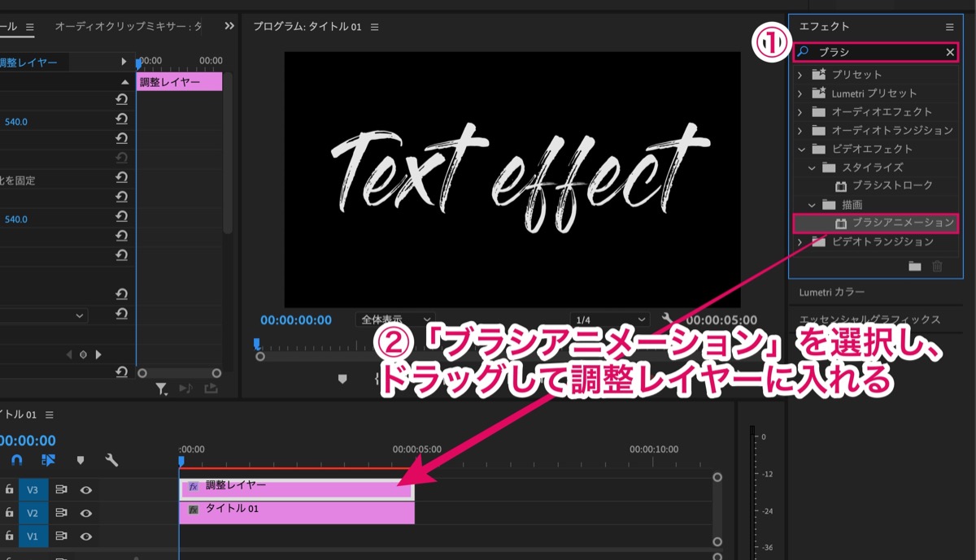Image resolution: width=976 pixels, height=560 pixels.
Task: Show hidden panel tabs with the double chevron
Action: click(x=230, y=26)
